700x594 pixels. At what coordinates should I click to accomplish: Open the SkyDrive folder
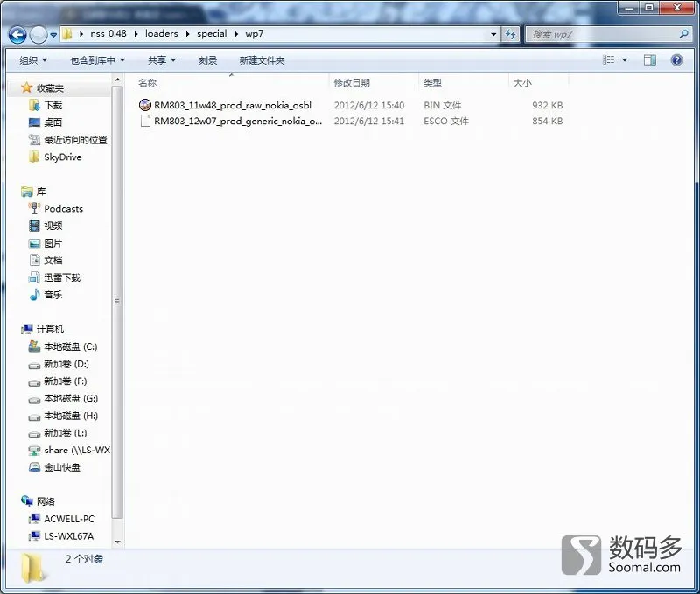coord(62,157)
